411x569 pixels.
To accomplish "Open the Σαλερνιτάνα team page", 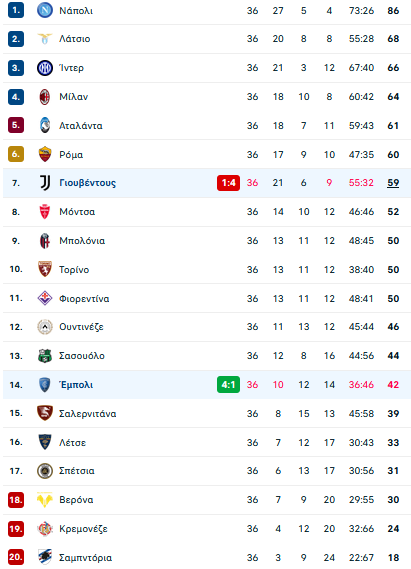I will [x=87, y=414].
